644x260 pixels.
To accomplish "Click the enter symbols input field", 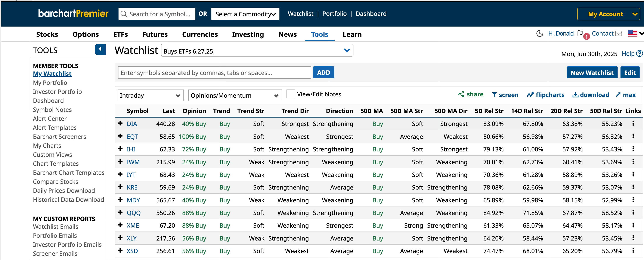I will (x=214, y=73).
